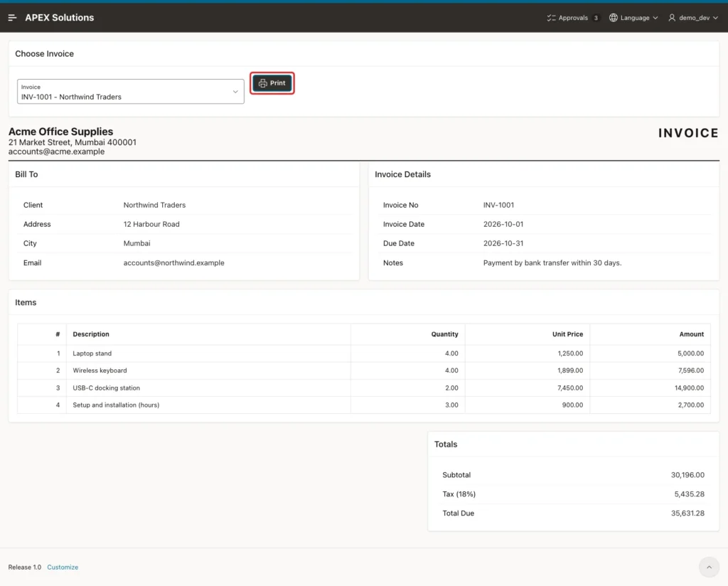This screenshot has height=586, width=728.
Task: Click the unit price 1,899.00
Action: click(x=570, y=371)
